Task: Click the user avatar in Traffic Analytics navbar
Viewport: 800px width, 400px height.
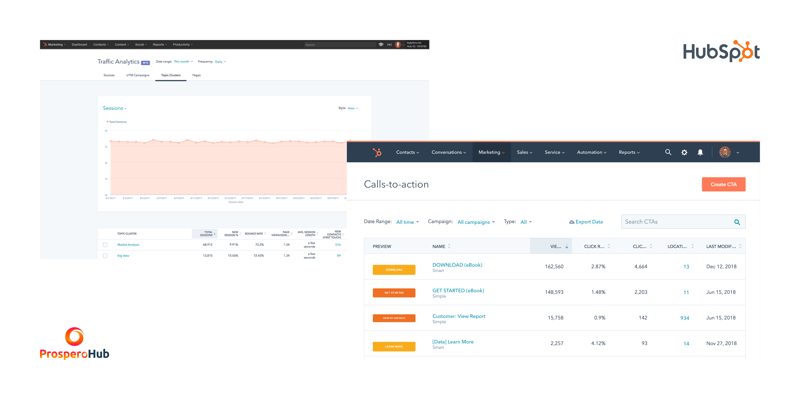Action: tap(398, 45)
